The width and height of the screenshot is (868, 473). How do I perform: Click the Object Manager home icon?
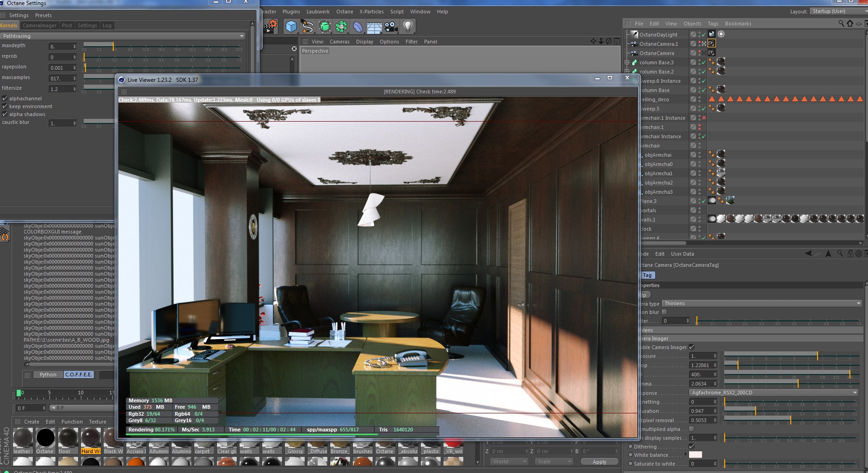coord(850,23)
